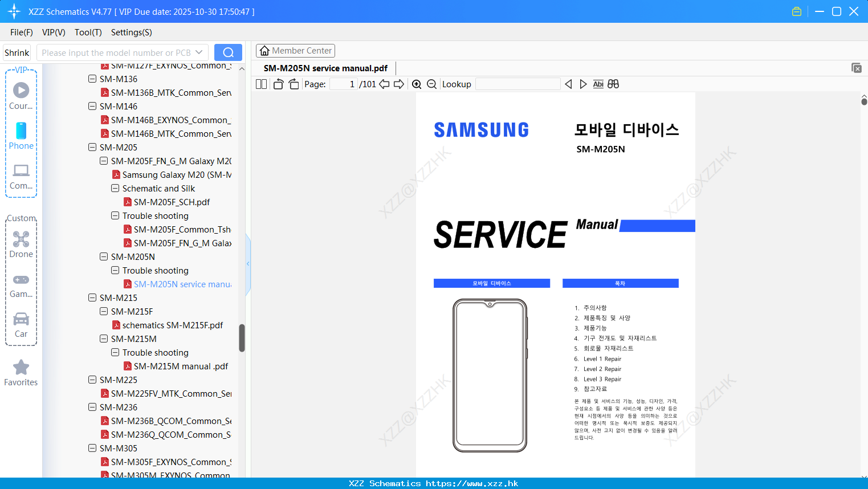Open Member Center
The height and width of the screenshot is (489, 868).
[295, 51]
